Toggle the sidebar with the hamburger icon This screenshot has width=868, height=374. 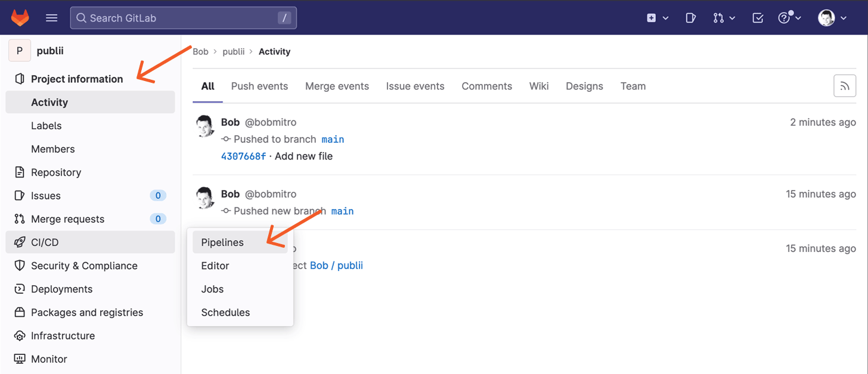click(51, 17)
